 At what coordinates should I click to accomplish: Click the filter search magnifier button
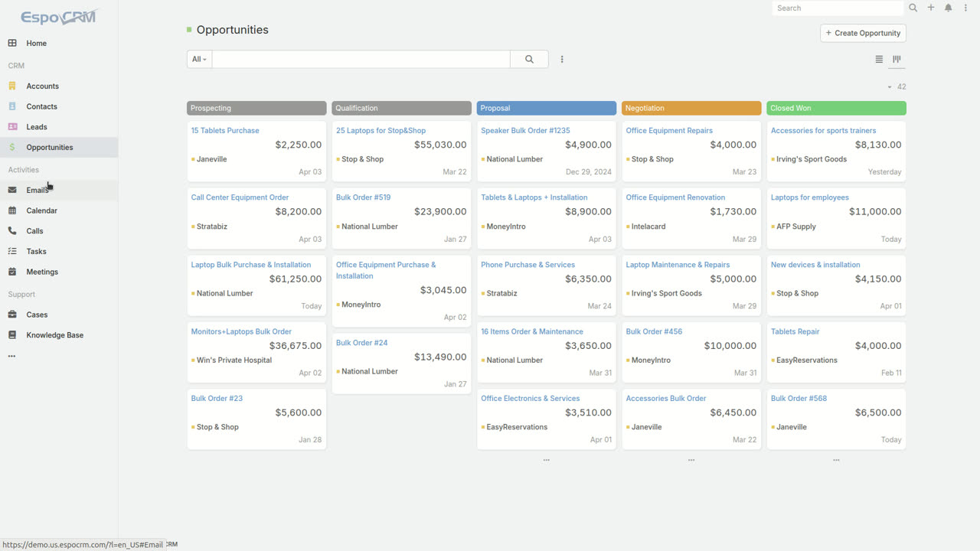(x=529, y=59)
